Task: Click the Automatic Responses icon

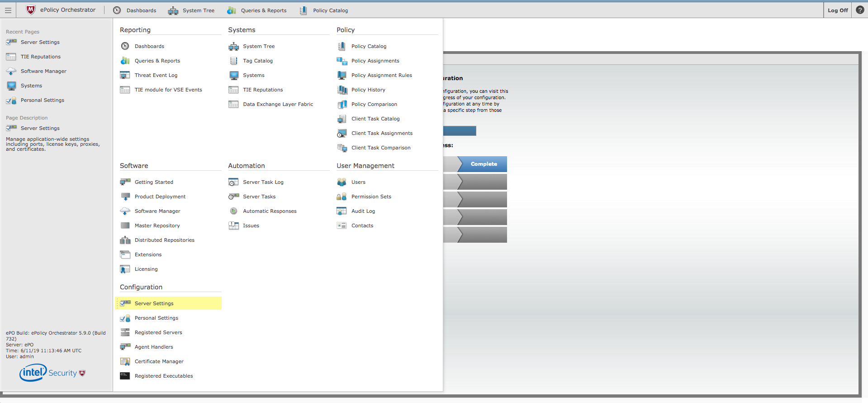Action: (233, 211)
